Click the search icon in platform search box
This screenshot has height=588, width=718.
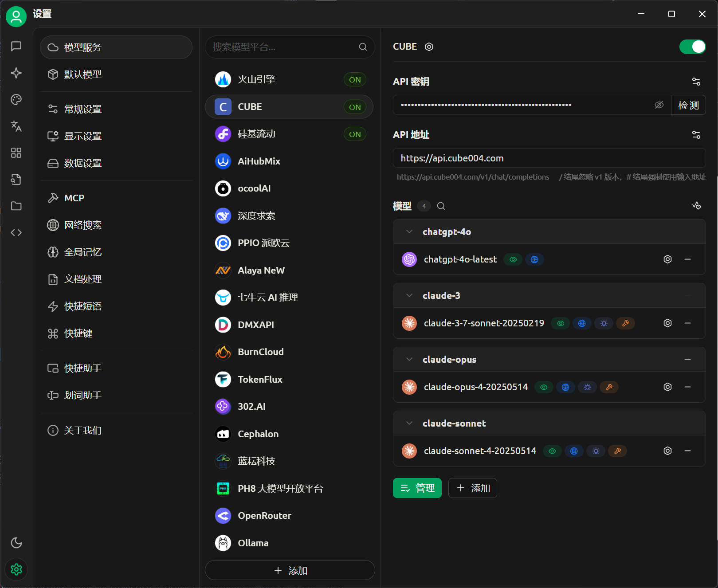click(x=363, y=47)
